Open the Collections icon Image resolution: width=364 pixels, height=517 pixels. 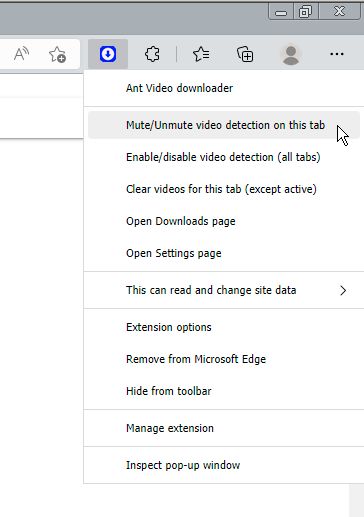click(245, 54)
